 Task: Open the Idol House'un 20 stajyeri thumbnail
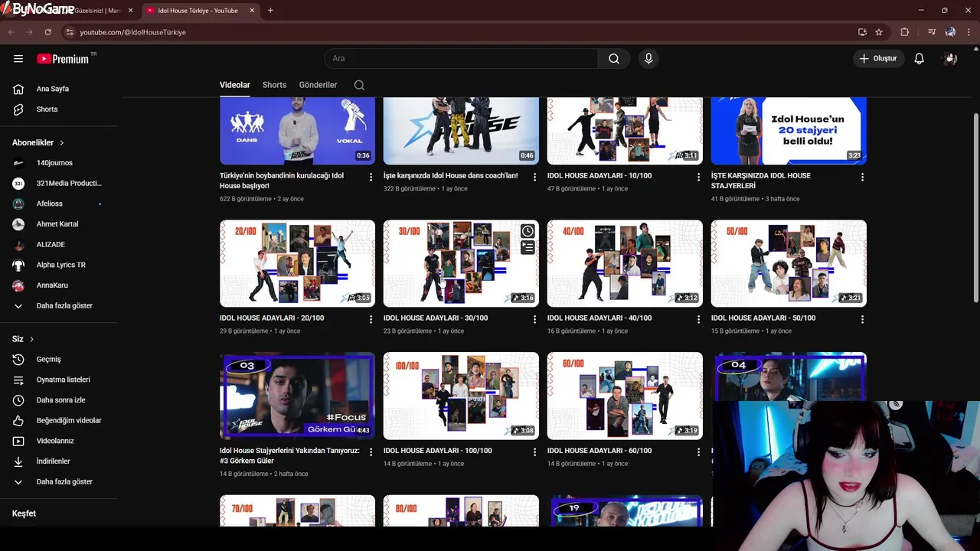pyautogui.click(x=789, y=131)
